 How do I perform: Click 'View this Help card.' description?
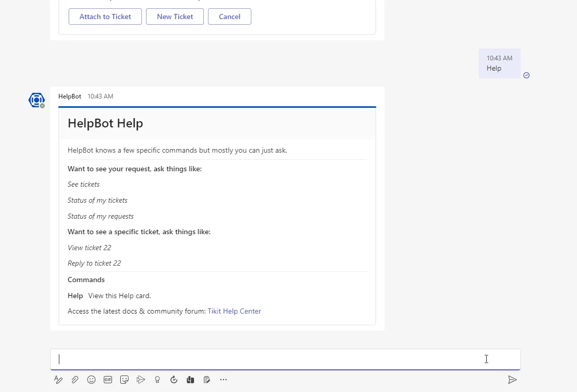(x=120, y=296)
